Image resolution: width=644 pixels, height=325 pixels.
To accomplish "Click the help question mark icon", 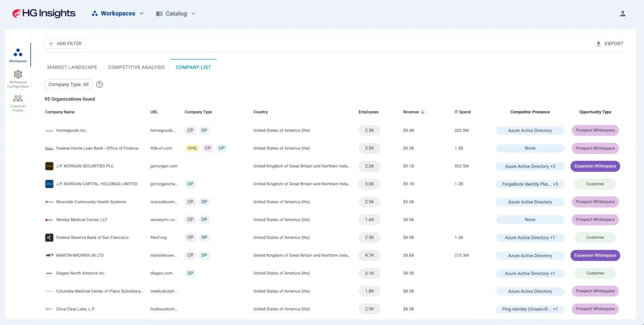I will pos(99,84).
